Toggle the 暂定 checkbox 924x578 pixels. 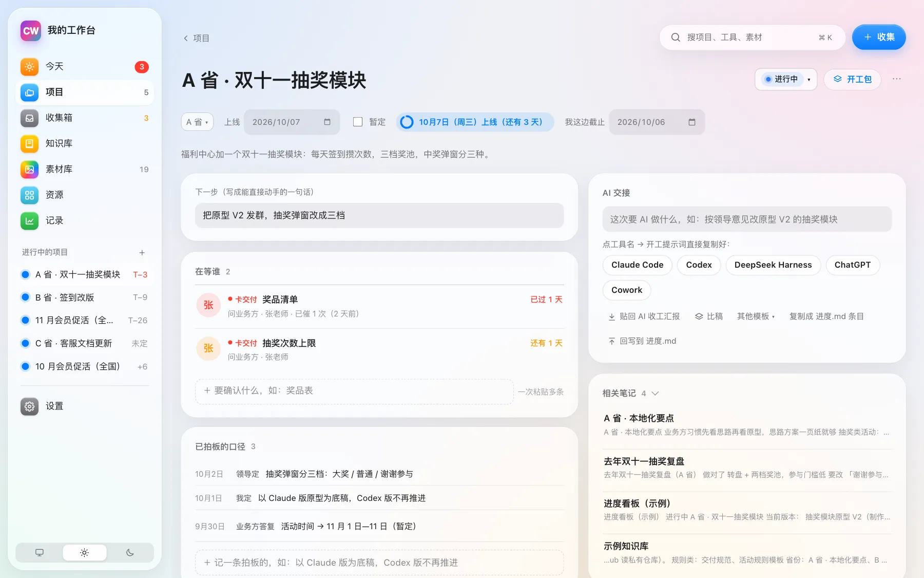pyautogui.click(x=358, y=122)
